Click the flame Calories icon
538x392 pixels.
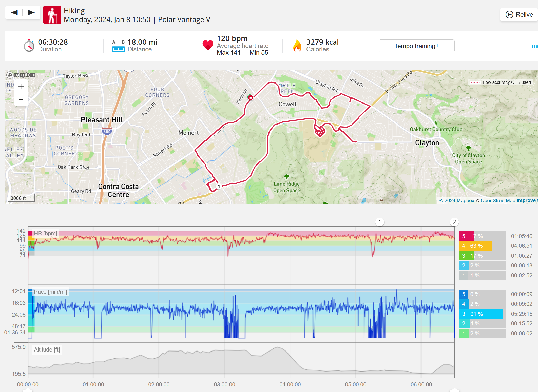tap(297, 46)
